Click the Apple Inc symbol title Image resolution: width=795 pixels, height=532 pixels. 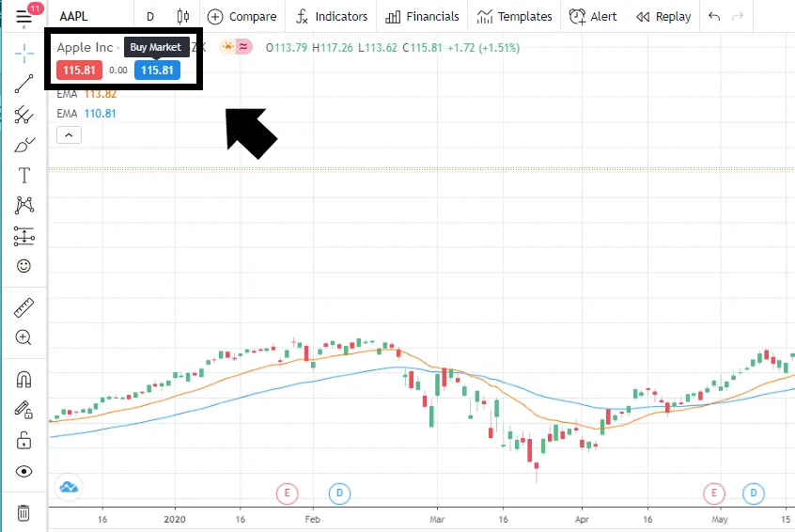[x=85, y=47]
